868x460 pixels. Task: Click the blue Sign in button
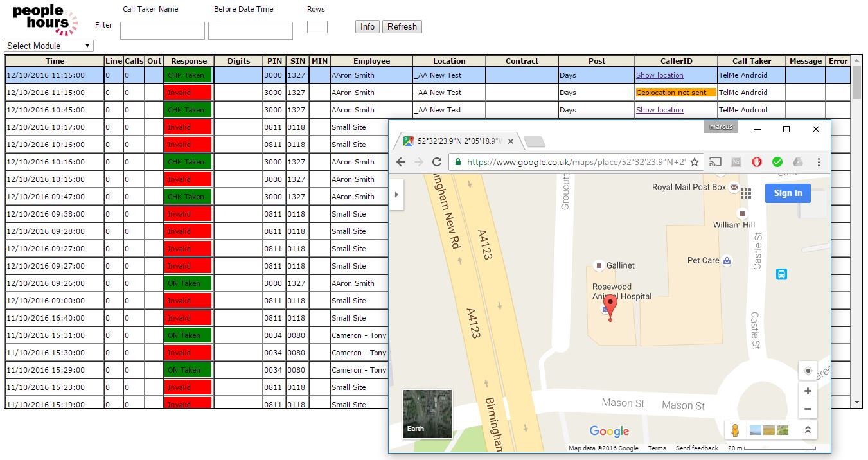(x=788, y=193)
